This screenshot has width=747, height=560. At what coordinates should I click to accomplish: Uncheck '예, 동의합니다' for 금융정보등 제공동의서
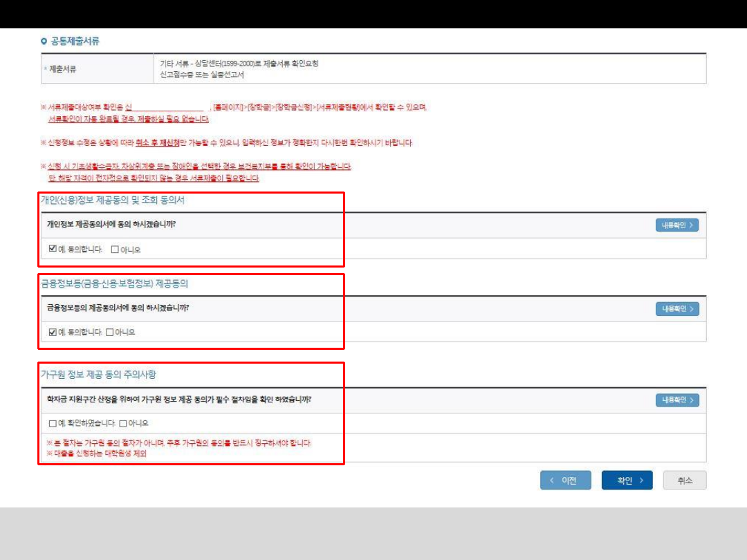[x=53, y=333]
